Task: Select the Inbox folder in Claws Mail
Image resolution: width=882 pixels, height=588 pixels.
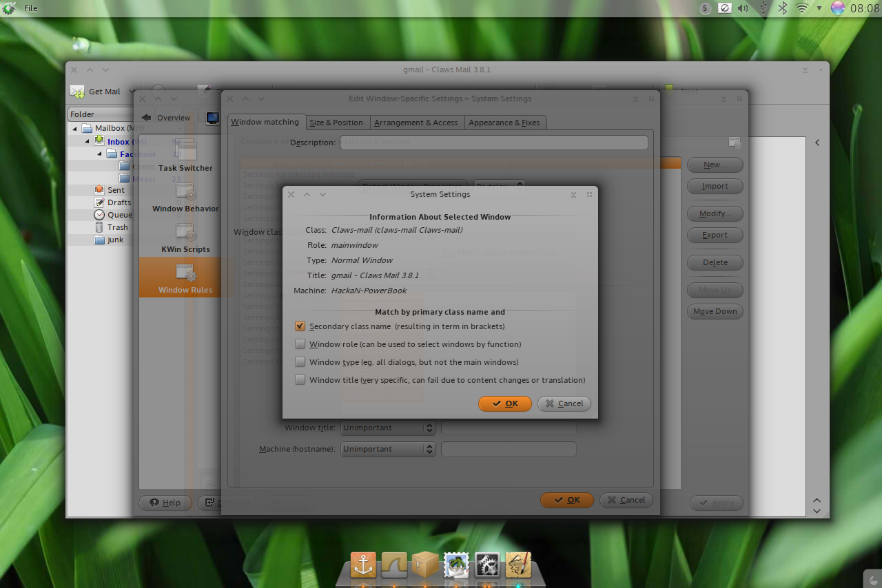Action: 118,142
